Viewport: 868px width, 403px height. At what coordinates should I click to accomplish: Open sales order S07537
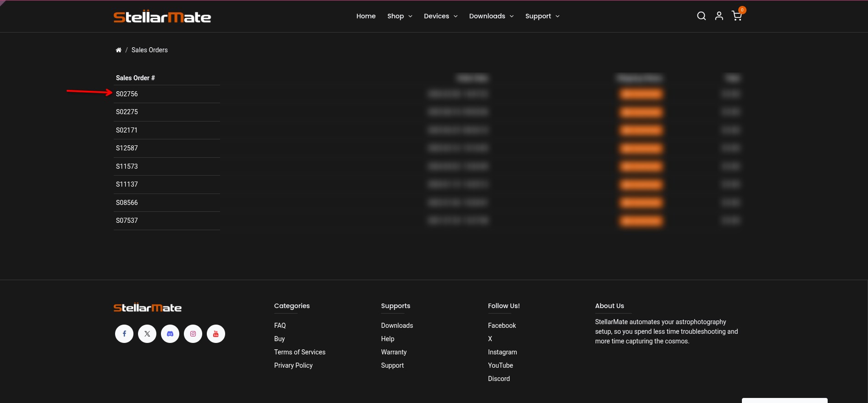[127, 221]
